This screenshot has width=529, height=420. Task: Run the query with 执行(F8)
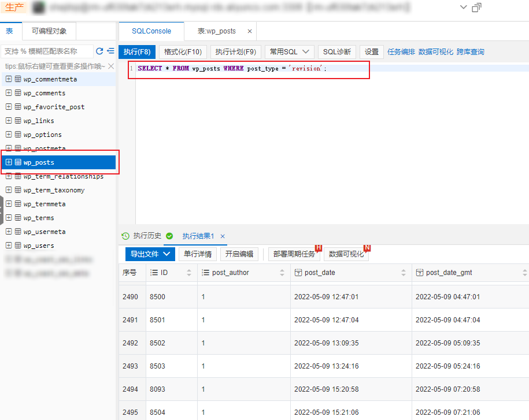point(137,52)
